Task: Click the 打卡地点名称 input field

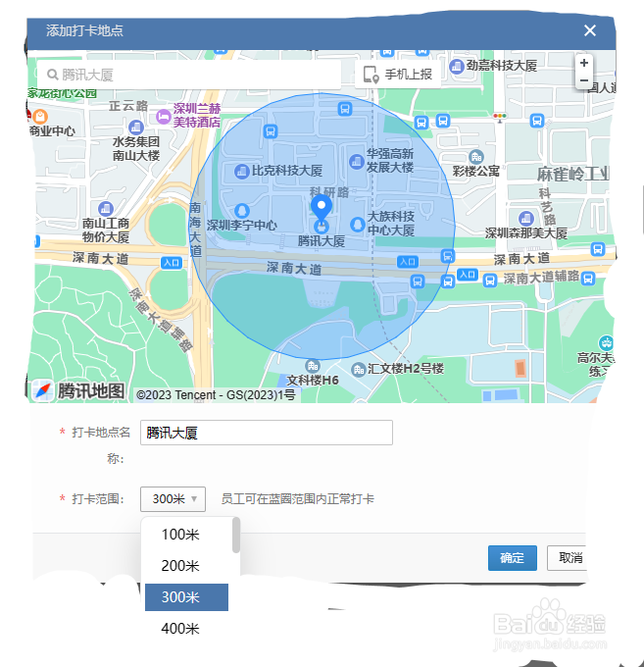Action: coord(267,433)
